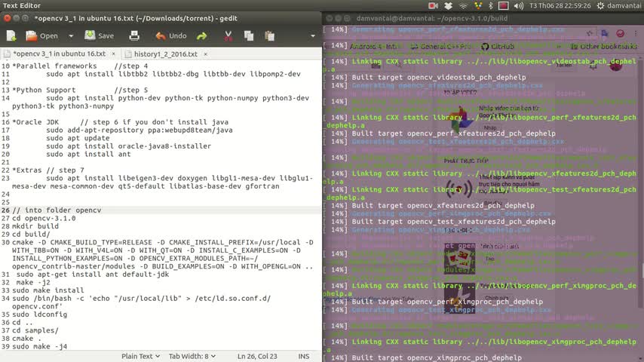Open the colorful indicator icon in top panel
Viewport: 644px width, 362px height.
(x=477, y=6)
